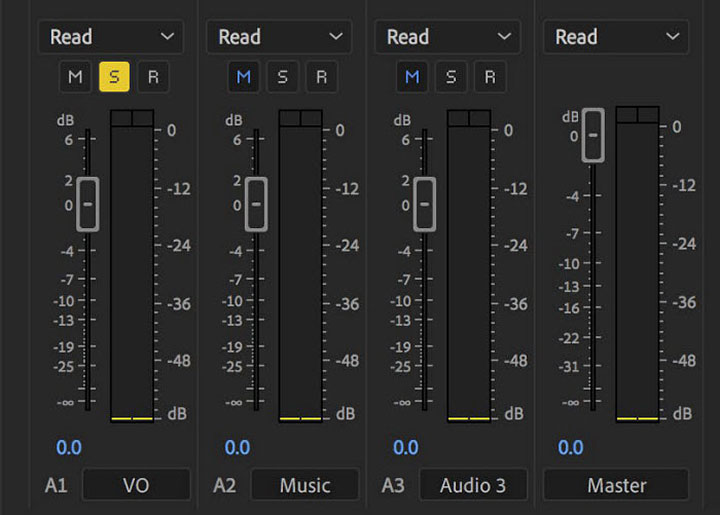Open the Music automation mode dropdown
This screenshot has height=515, width=720.
coord(279,37)
